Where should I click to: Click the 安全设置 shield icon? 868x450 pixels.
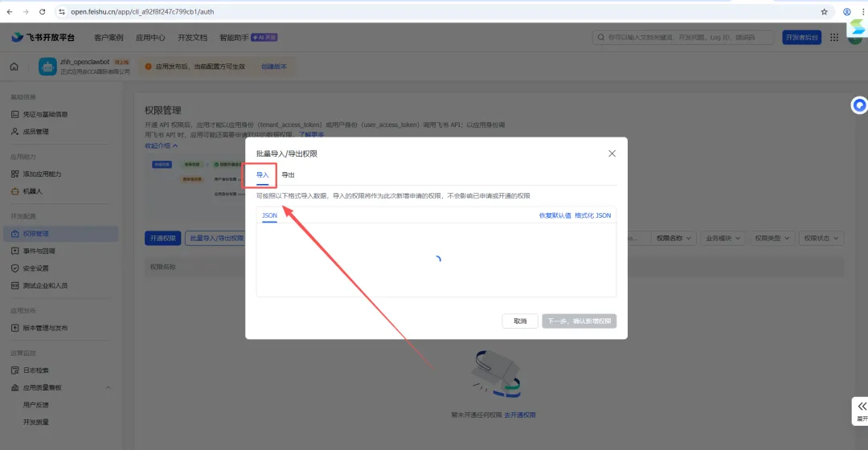pos(15,268)
